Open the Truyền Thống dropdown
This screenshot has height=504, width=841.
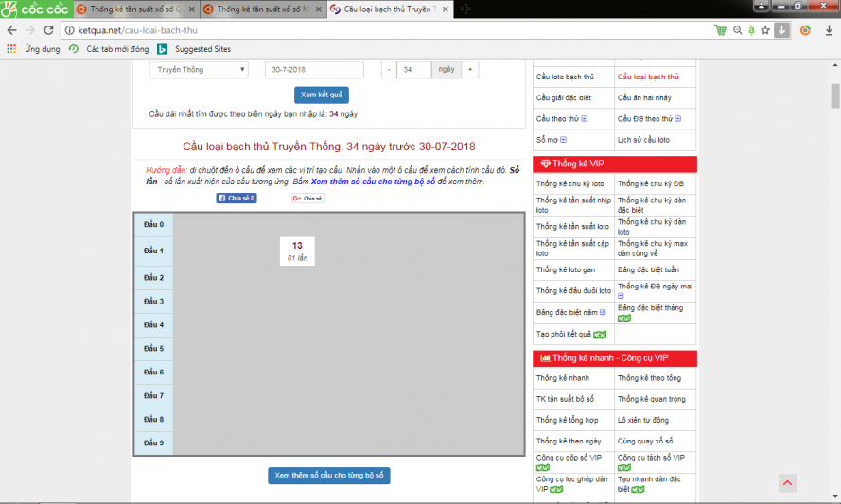tap(199, 70)
